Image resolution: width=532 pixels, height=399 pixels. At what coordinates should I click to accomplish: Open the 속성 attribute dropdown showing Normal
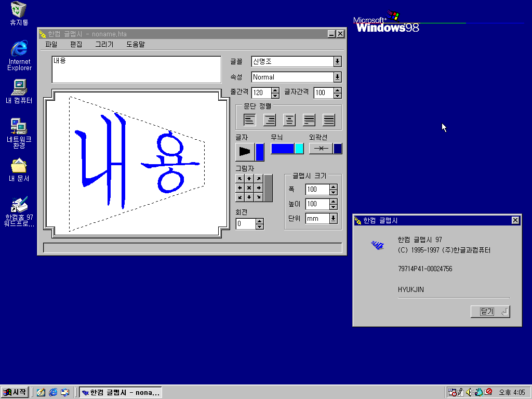[337, 77]
